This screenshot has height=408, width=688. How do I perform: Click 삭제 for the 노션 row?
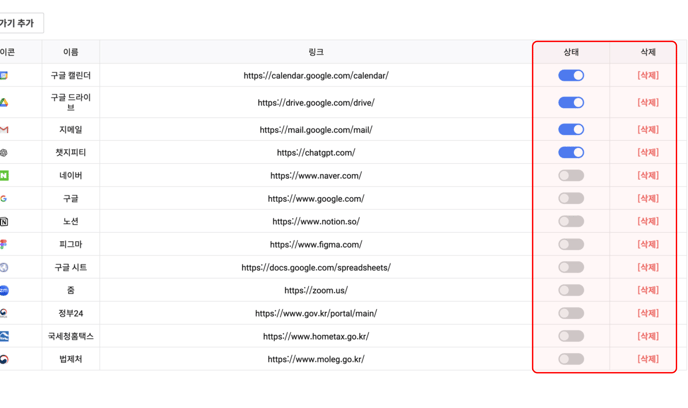pos(648,222)
